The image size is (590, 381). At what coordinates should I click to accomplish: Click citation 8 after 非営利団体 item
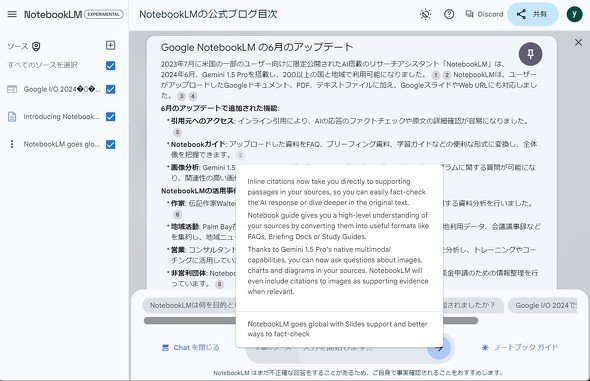pos(219,284)
